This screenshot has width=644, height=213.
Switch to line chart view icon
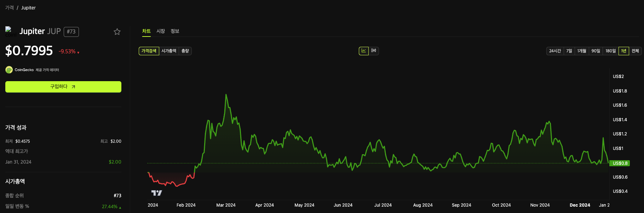point(364,51)
